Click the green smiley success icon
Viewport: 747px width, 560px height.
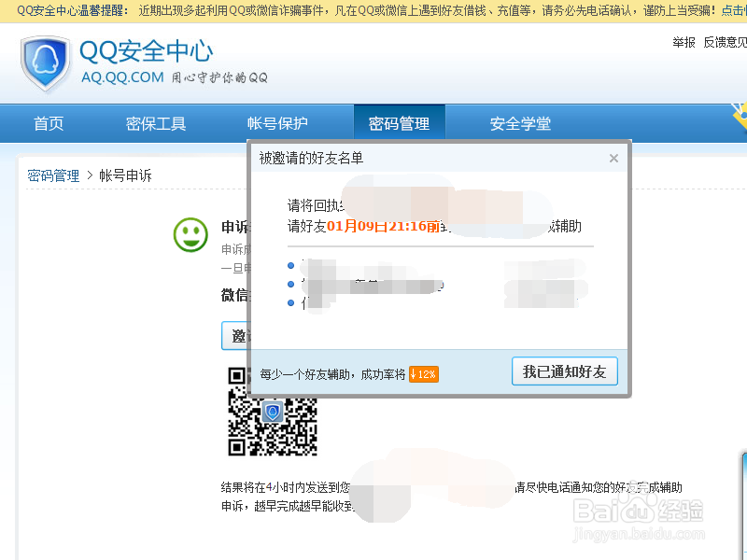point(190,235)
